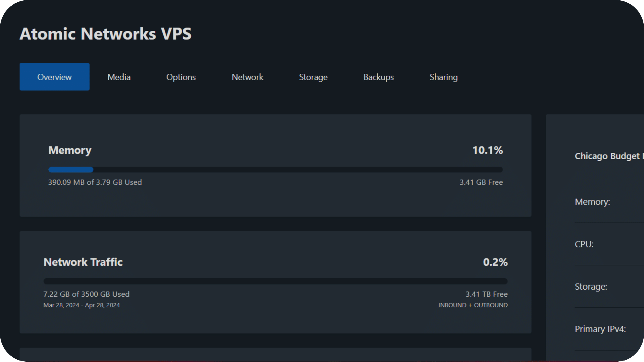Go to the Network tab

coord(247,77)
